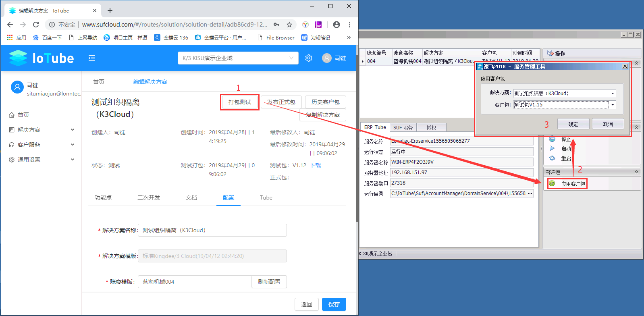Click 解决方案名称 input field

[x=212, y=230]
